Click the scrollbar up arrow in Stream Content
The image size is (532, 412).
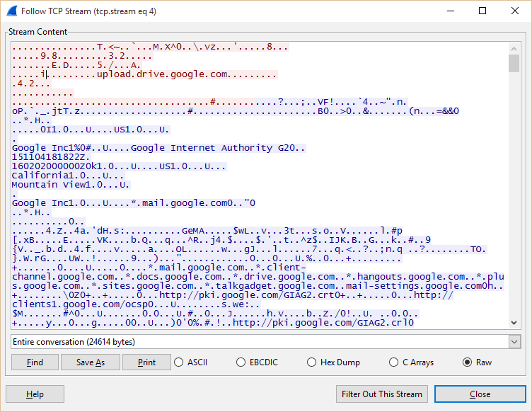[514, 47]
